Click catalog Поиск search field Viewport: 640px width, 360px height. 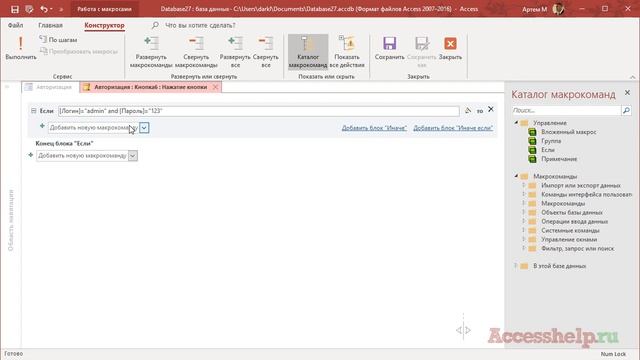[x=566, y=110]
